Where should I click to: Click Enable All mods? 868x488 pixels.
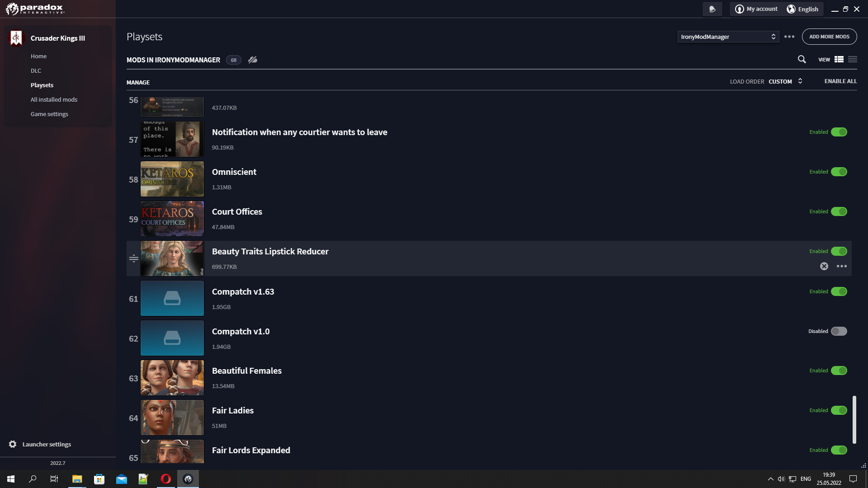click(x=840, y=81)
